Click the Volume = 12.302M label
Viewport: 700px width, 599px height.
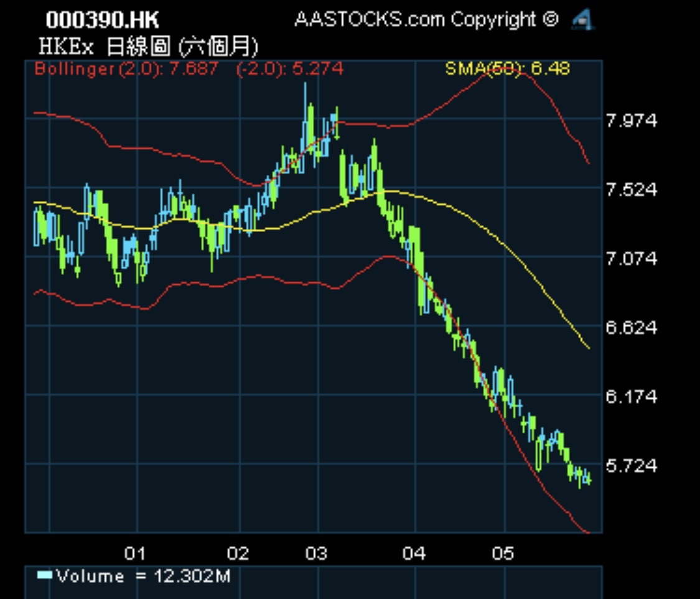pyautogui.click(x=143, y=576)
